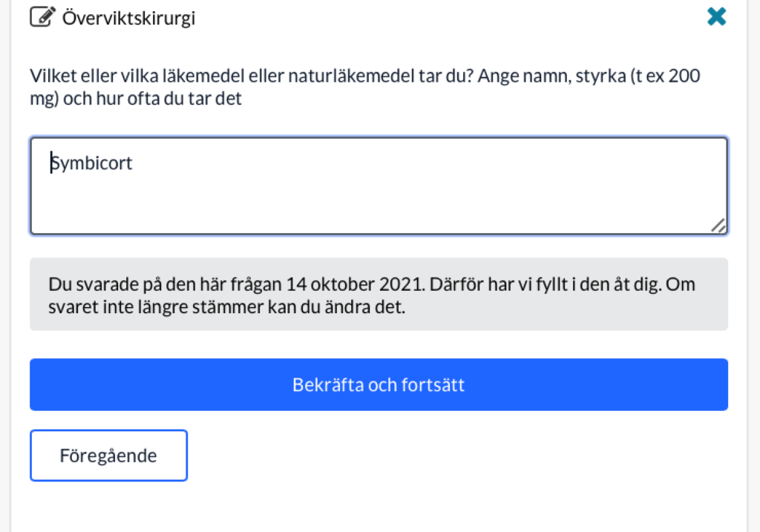Click the text cursor before Symbicort

(x=51, y=162)
